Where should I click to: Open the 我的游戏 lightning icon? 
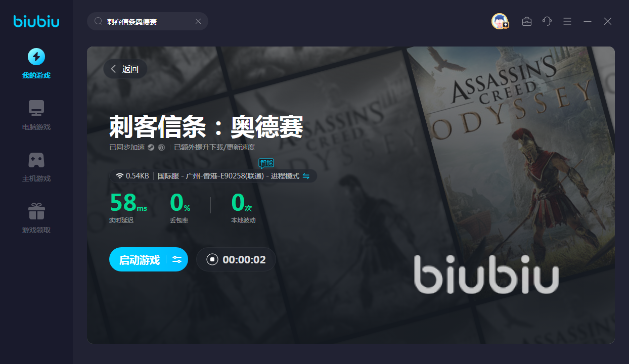[36, 57]
